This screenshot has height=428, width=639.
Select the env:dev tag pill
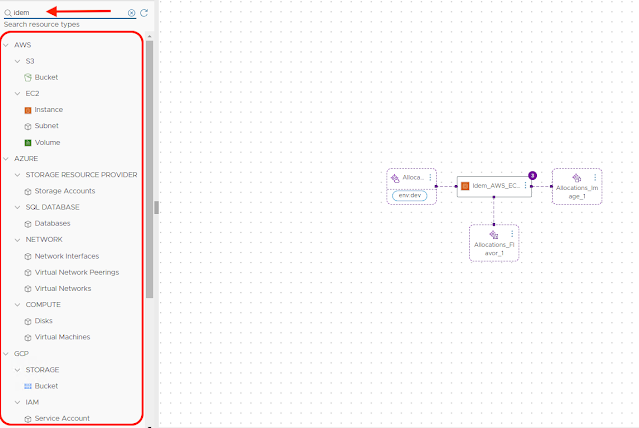click(410, 196)
